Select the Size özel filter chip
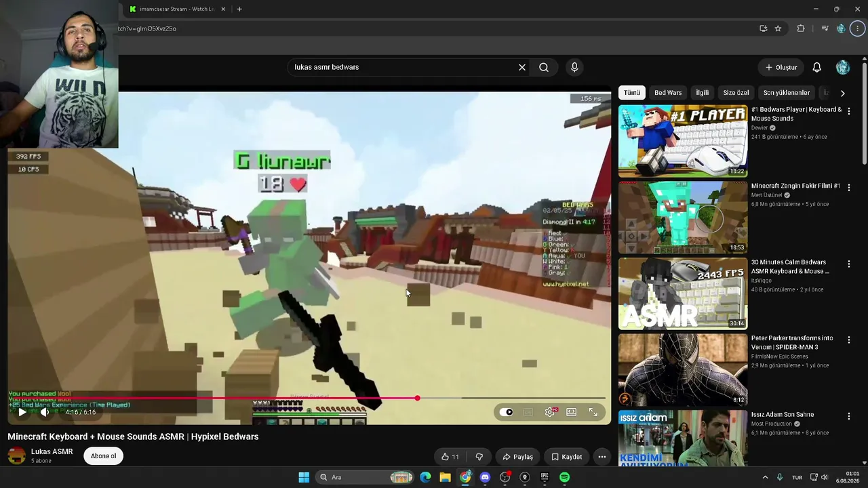The height and width of the screenshot is (488, 868). [736, 93]
